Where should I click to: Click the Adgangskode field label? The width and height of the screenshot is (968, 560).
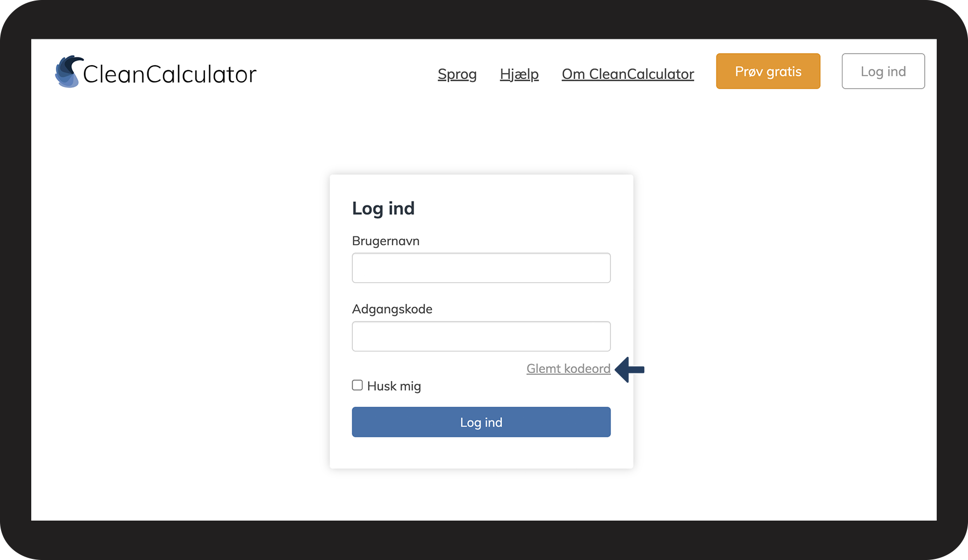pyautogui.click(x=392, y=309)
